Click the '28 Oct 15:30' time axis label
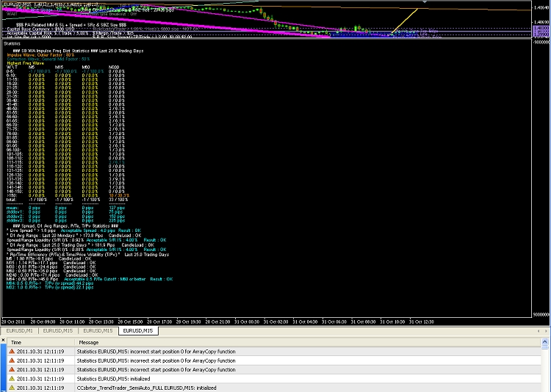Image resolution: width=551 pixels, height=392 pixels. 130,322
